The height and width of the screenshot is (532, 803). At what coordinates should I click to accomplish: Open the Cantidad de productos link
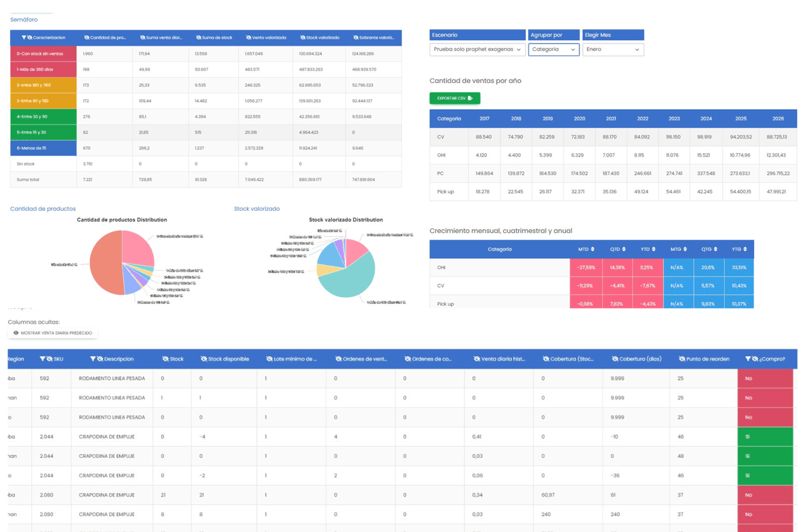(42, 209)
